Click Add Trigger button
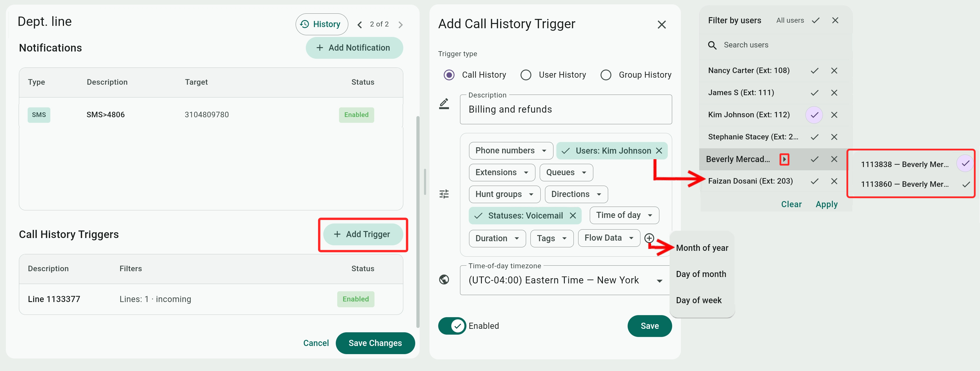This screenshot has width=980, height=371. click(363, 235)
